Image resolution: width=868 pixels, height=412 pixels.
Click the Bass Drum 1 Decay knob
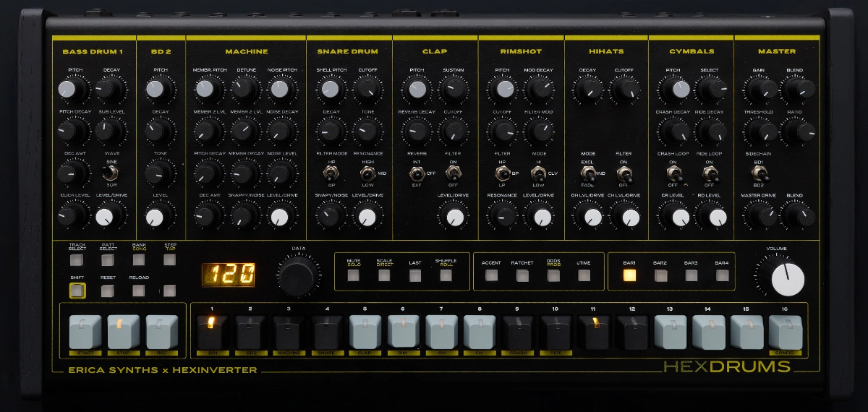coord(109,89)
